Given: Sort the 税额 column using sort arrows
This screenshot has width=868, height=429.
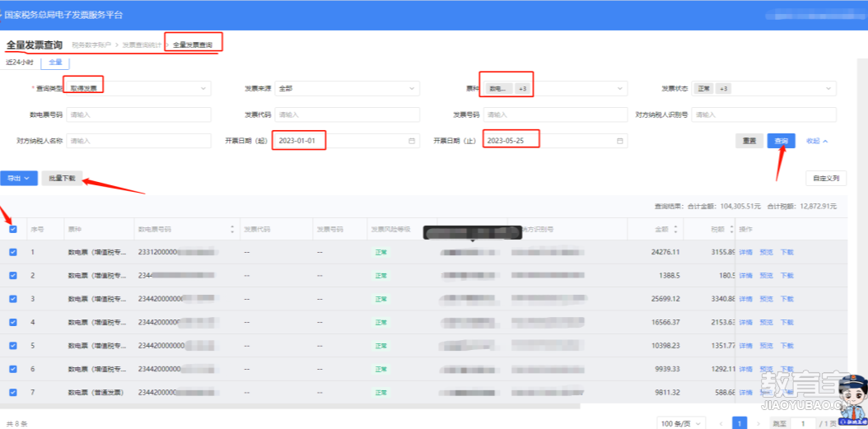Looking at the screenshot, I should [731, 229].
